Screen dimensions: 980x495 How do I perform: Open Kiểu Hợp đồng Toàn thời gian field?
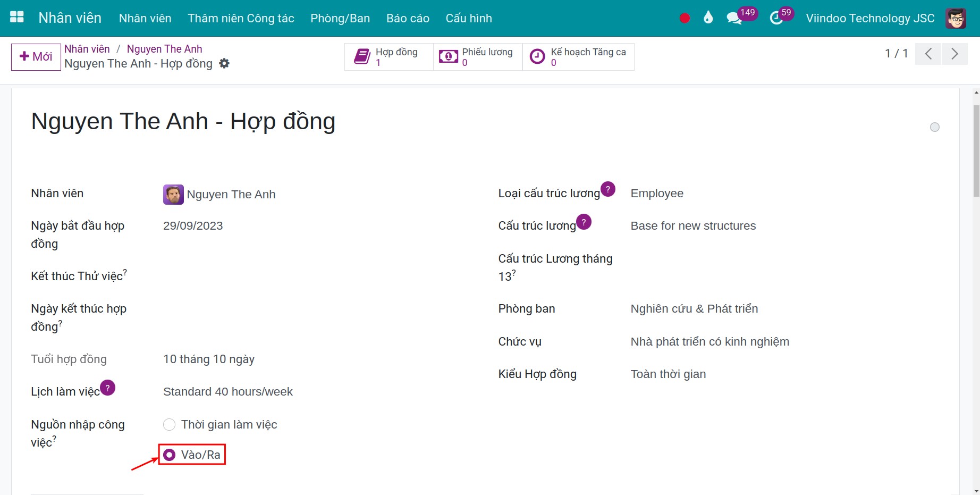click(668, 374)
